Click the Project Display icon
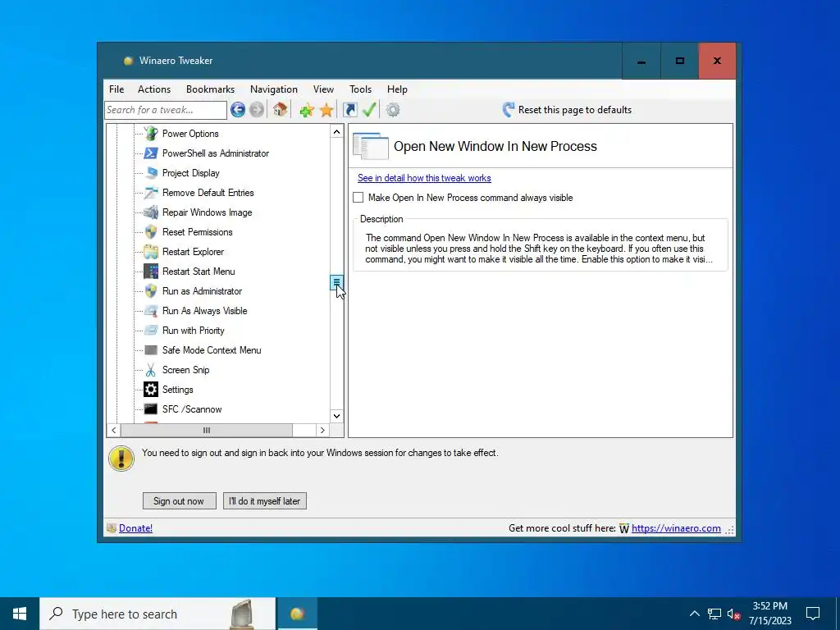This screenshot has width=840, height=630. (x=151, y=172)
